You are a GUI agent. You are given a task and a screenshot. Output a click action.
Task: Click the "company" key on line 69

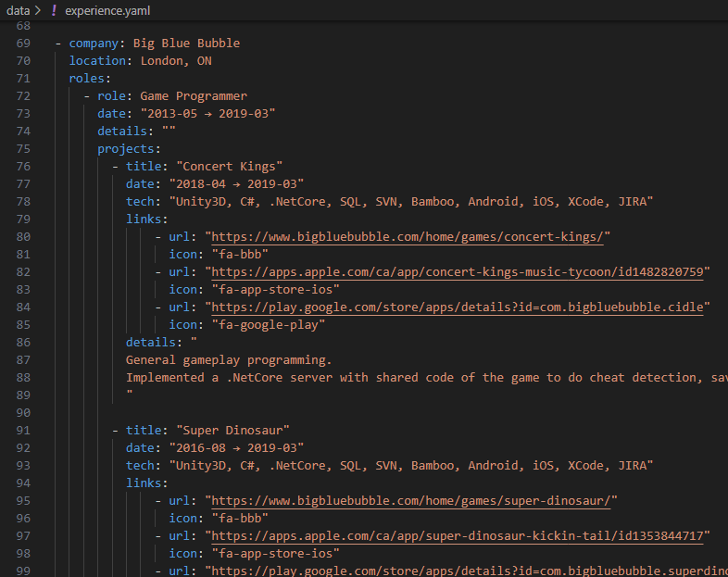pos(94,44)
